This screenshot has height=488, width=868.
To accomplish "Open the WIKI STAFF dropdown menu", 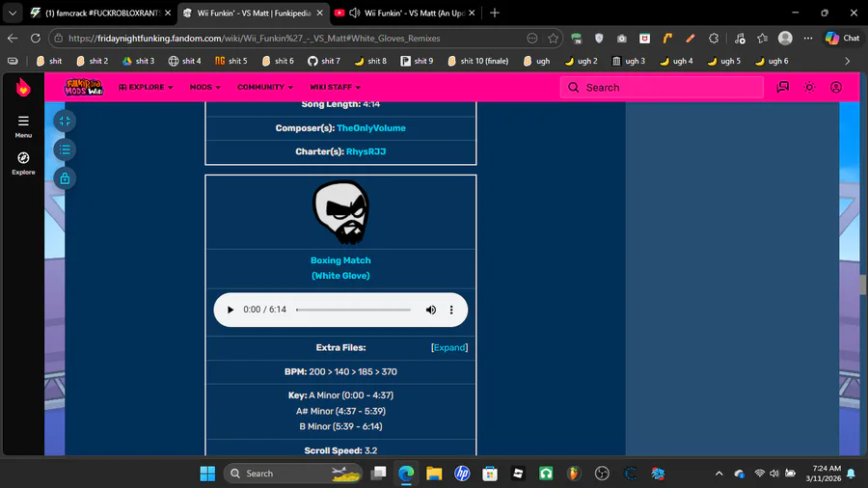I will 335,88.
